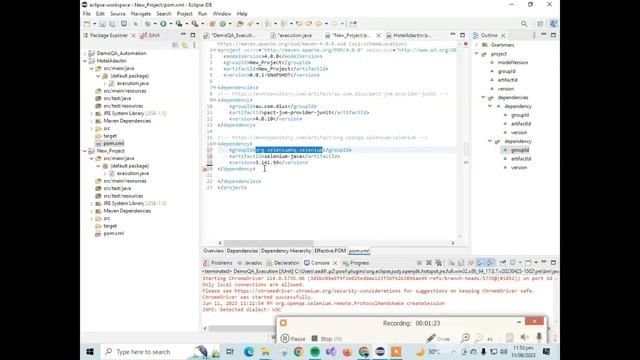Toggle show console when standard out changes
Screen dimensions: 640x360
(x=480, y=262)
